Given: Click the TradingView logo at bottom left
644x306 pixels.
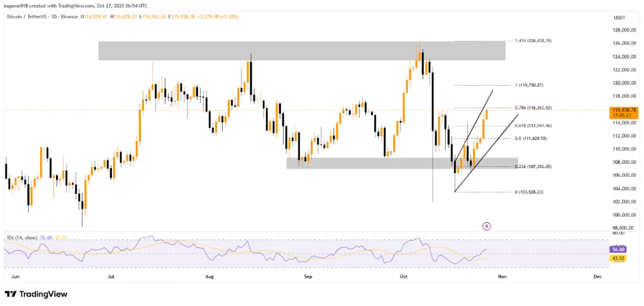Looking at the screenshot, I should pos(38,294).
